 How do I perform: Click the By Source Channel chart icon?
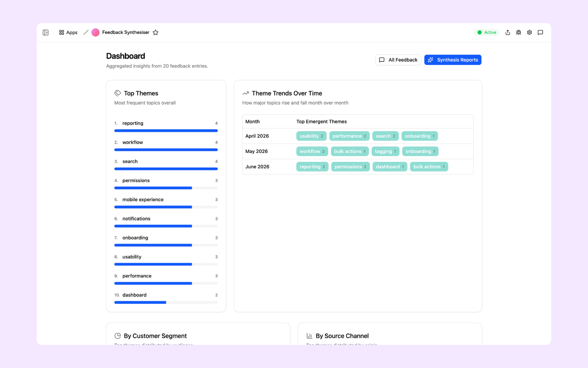coord(309,336)
